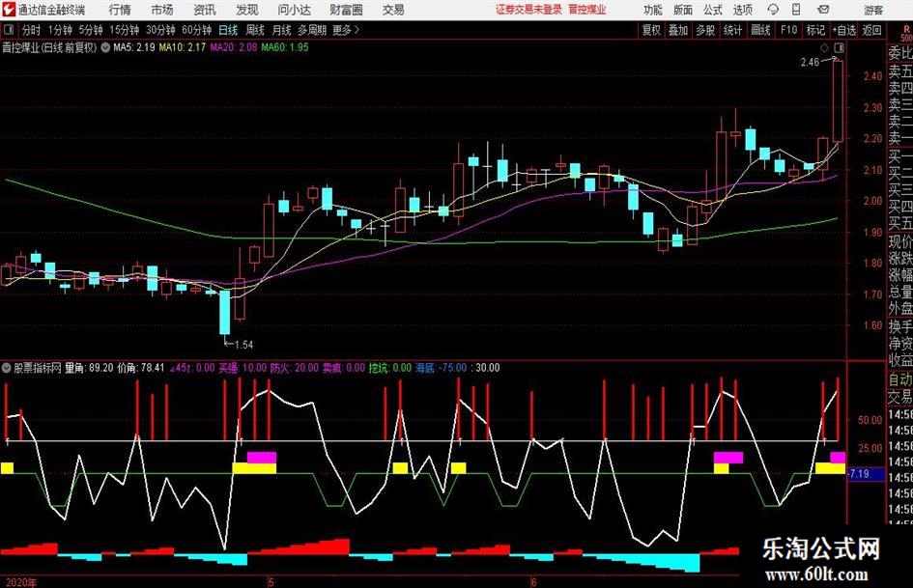This screenshot has height=588, width=913.
Task: Open the mail envelope icon
Action: click(823, 10)
